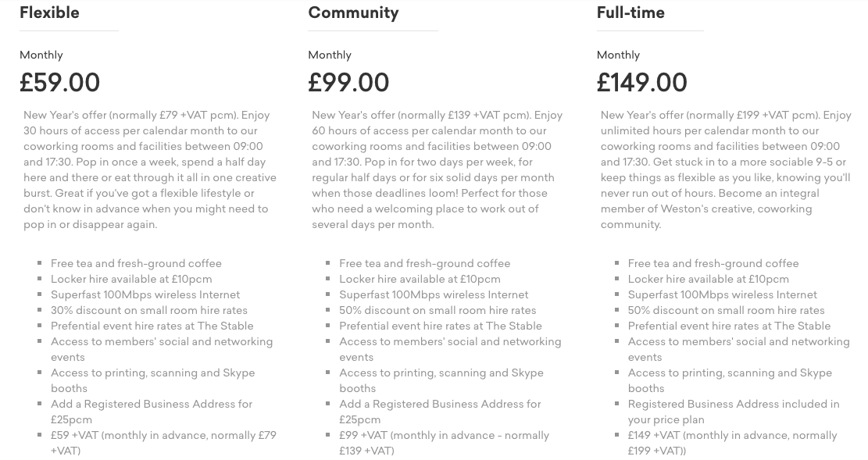Click Flexible's 'Add a Registered Business Address' item
Viewport: 868px width, 460px height.
click(x=152, y=412)
